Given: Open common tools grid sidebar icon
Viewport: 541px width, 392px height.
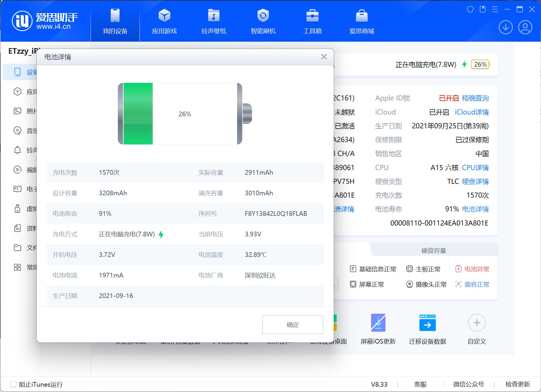Looking at the screenshot, I should click(x=17, y=267).
